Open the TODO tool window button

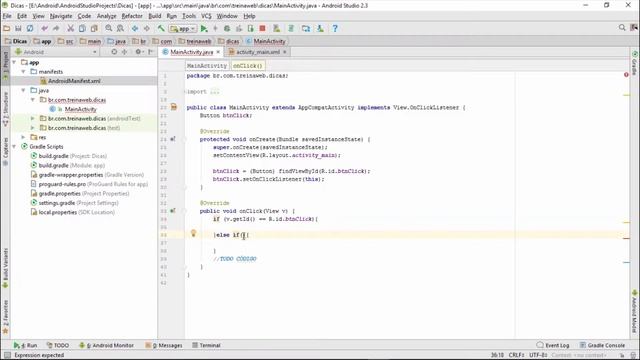point(58,345)
